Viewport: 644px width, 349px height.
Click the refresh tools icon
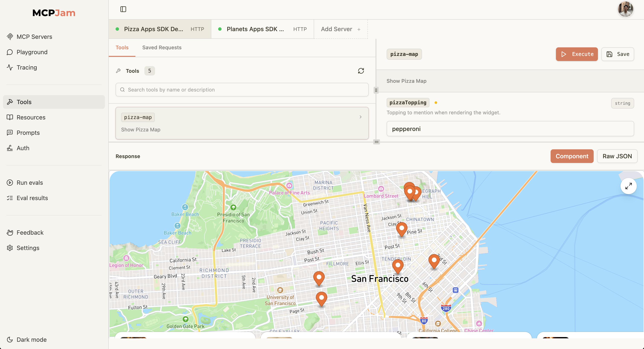[x=361, y=71]
